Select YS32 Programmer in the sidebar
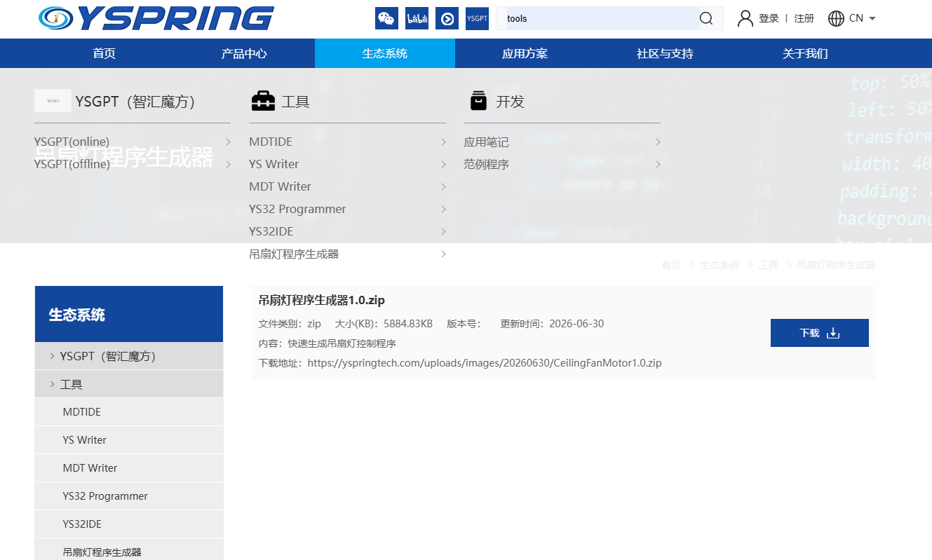This screenshot has width=932, height=560. tap(129, 496)
